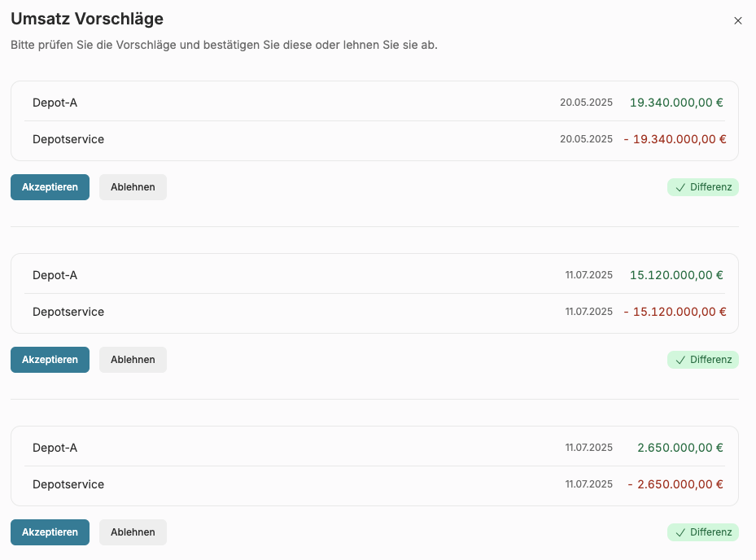Click the green 19.340.000,00 € amount

point(676,103)
